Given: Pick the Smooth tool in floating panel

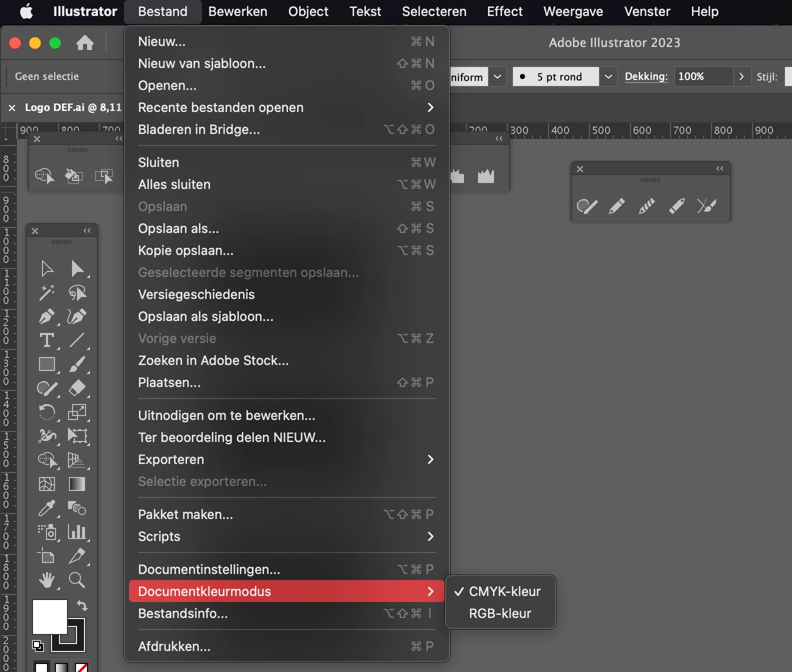Looking at the screenshot, I should click(647, 206).
